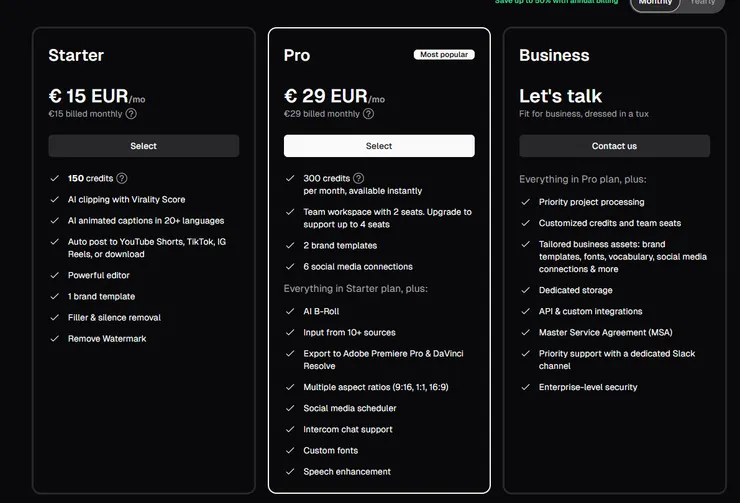Screen dimensions: 740x503
Task: Click the Starter plan heading
Action: (76, 55)
